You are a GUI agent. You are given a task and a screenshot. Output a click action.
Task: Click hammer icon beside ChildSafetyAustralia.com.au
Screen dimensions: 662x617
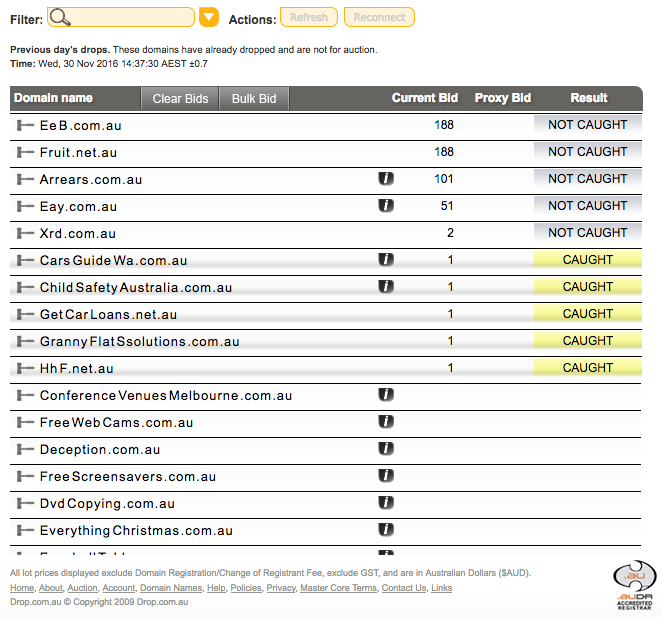(25, 288)
